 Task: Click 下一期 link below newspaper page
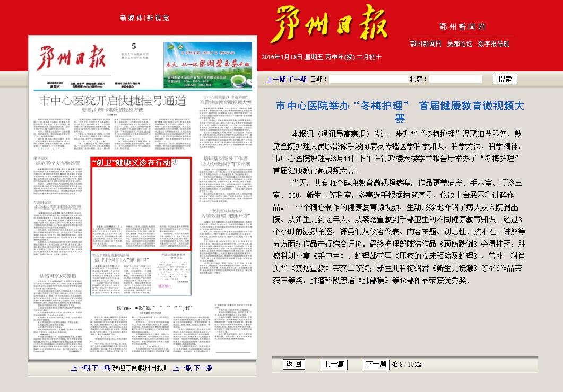[101, 368]
